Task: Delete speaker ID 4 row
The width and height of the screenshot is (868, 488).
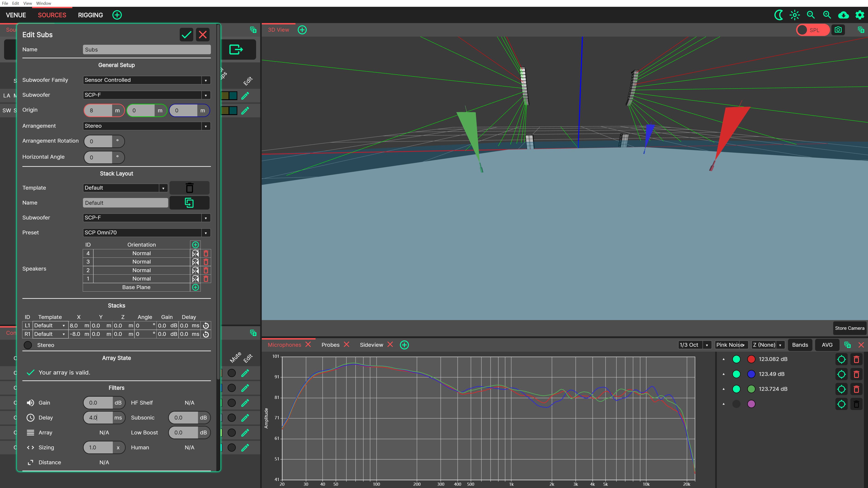Action: [206, 253]
